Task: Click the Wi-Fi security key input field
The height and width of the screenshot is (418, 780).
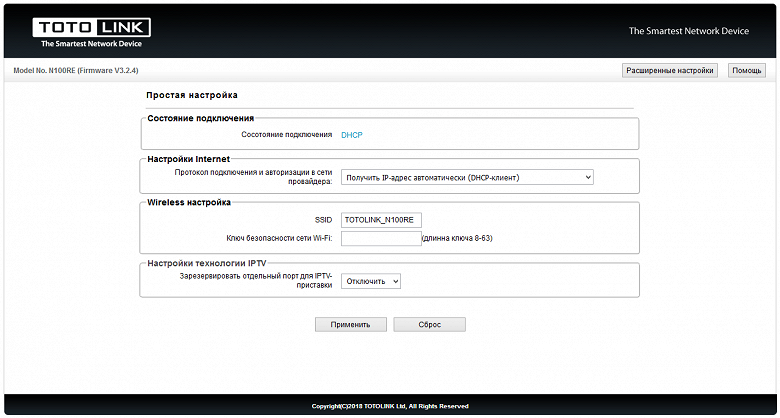Action: [x=381, y=238]
